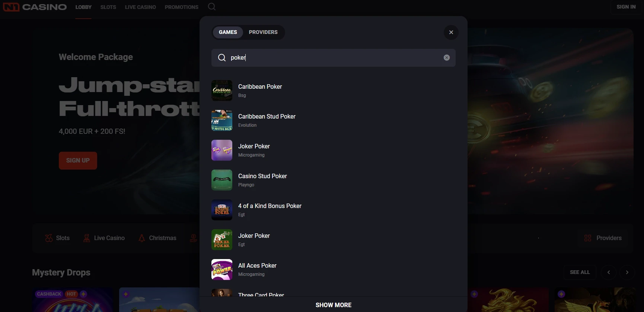Close the search dialog
The width and height of the screenshot is (644, 312).
pyautogui.click(x=451, y=32)
